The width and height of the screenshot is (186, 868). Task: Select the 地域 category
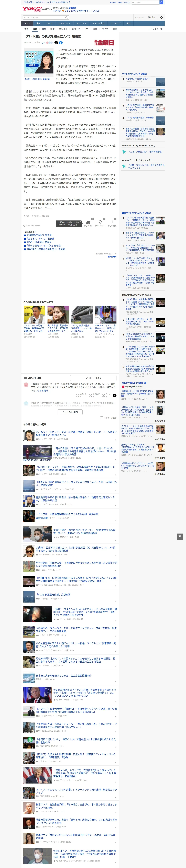[115, 29]
